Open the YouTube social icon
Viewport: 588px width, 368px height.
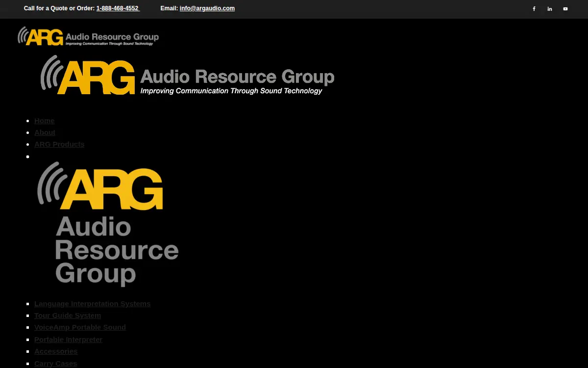pos(565,9)
